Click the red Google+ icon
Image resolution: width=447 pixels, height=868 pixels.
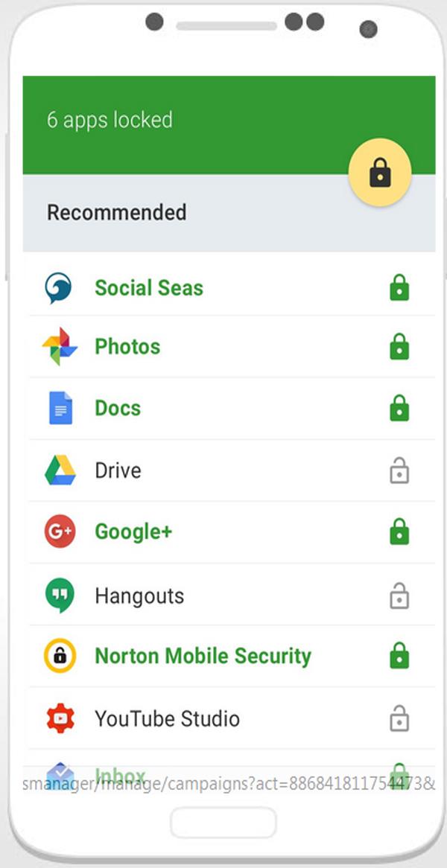[x=60, y=532]
